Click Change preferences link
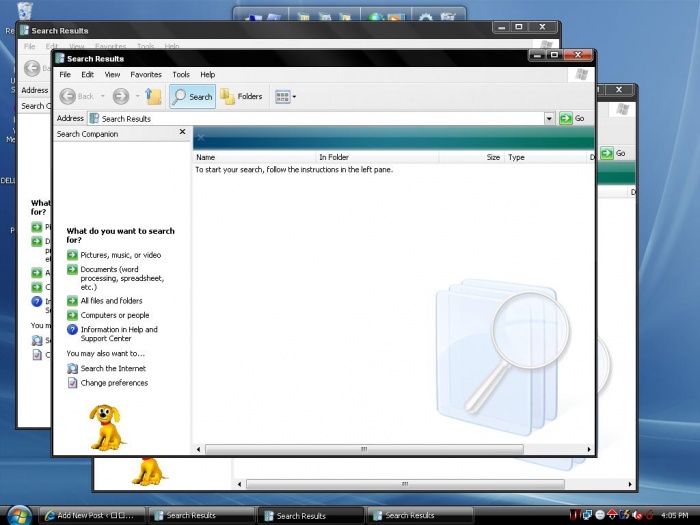This screenshot has height=525, width=700. click(x=114, y=383)
